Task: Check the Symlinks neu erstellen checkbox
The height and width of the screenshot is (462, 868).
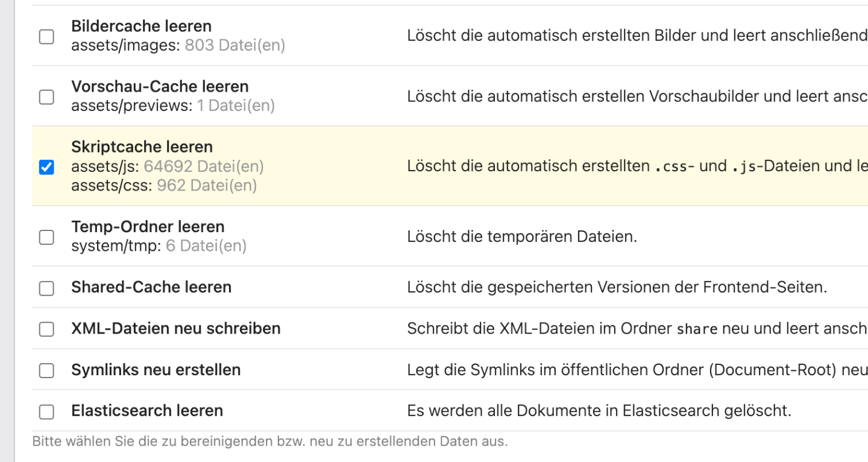Action: click(x=46, y=370)
